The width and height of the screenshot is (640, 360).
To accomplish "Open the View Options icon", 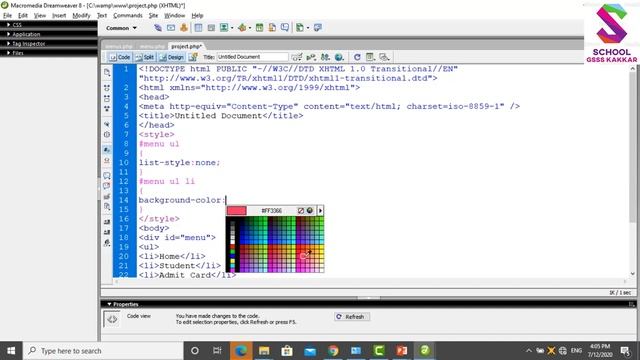I will [x=370, y=57].
